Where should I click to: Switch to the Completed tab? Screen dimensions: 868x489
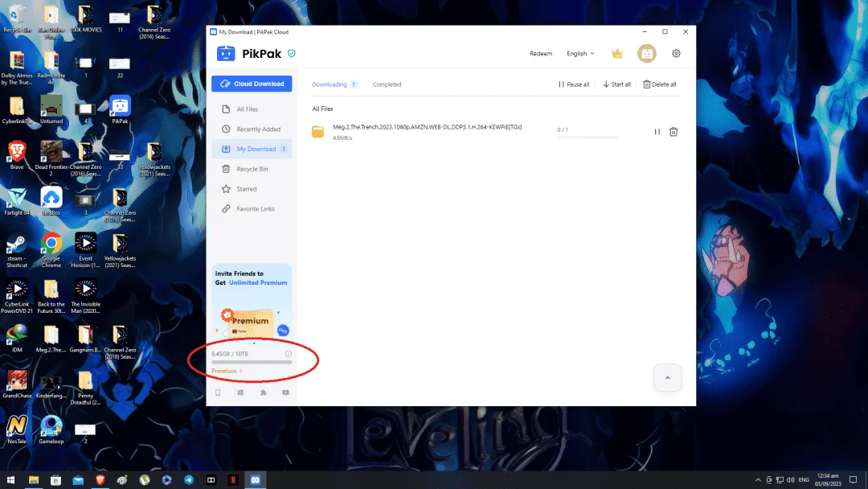(x=387, y=84)
